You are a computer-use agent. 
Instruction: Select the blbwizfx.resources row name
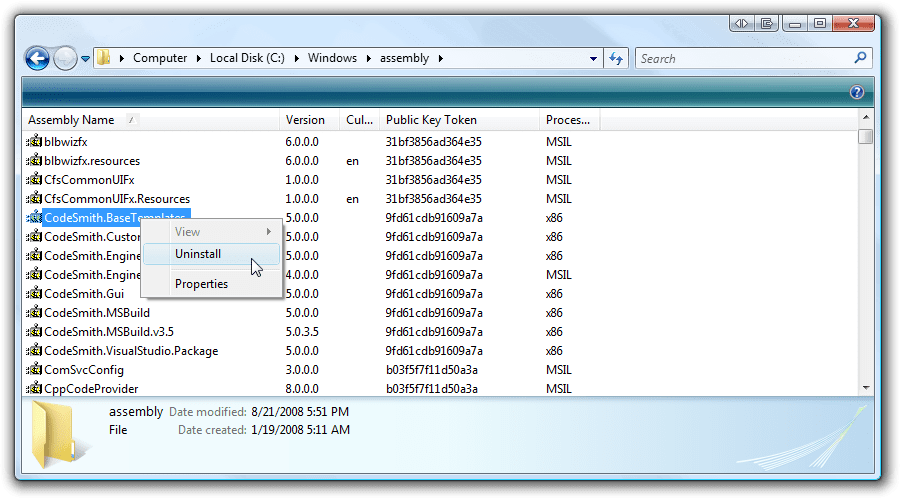click(92, 161)
